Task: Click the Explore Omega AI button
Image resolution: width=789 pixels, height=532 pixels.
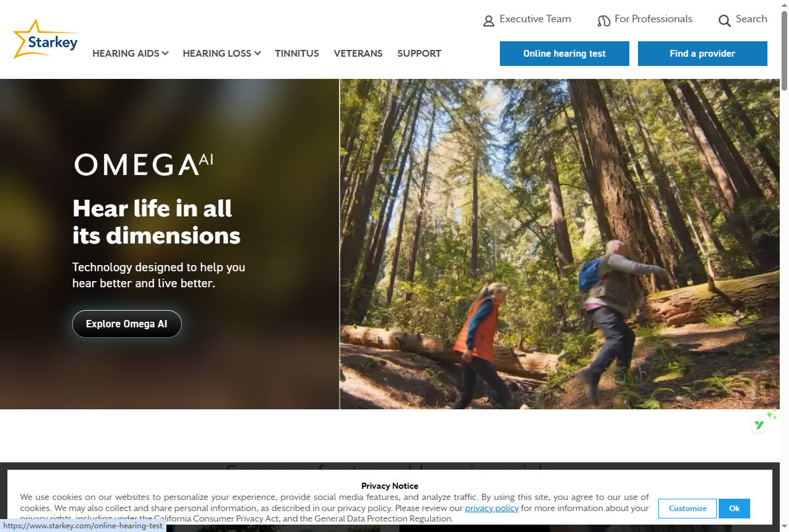Action: click(127, 324)
